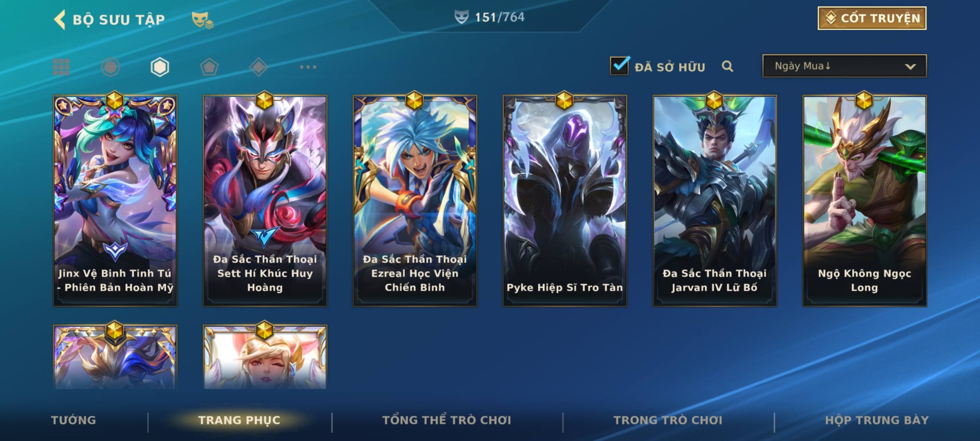Screen dimensions: 980x441
Task: Open the Pyke Hiệp Sĩ Tro Tàn skin card
Action: pyautogui.click(x=565, y=200)
